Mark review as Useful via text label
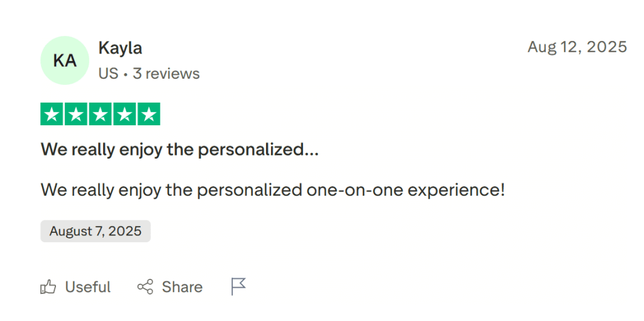Viewport: 644px width, 321px height. click(x=88, y=288)
